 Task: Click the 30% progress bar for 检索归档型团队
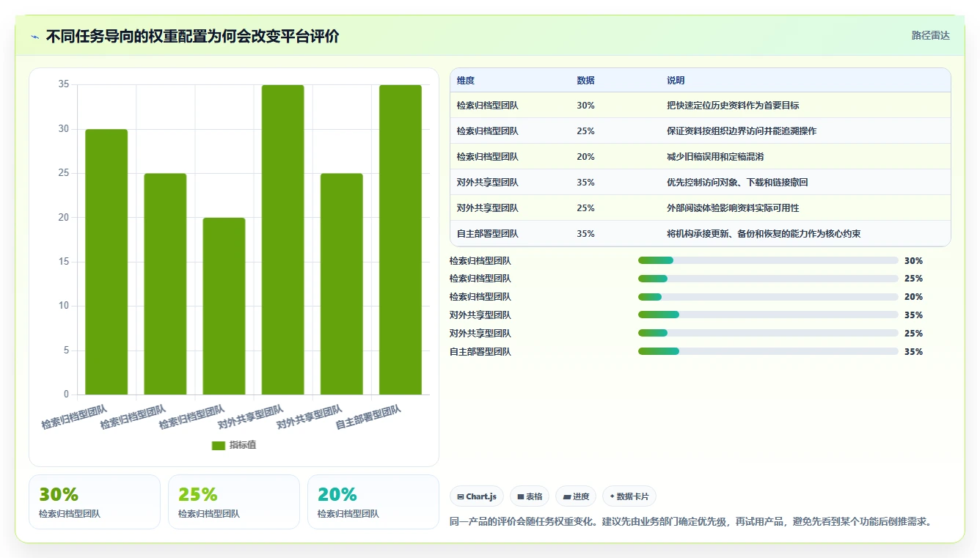pos(768,260)
